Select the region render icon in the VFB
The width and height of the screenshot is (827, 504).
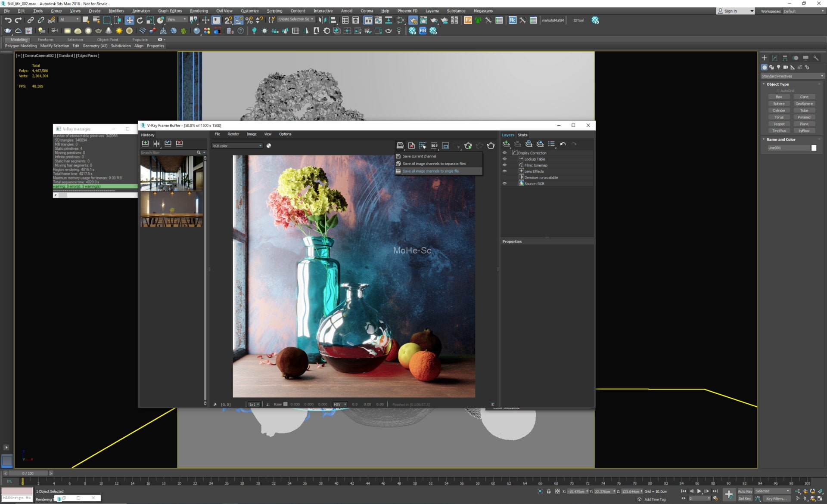445,146
